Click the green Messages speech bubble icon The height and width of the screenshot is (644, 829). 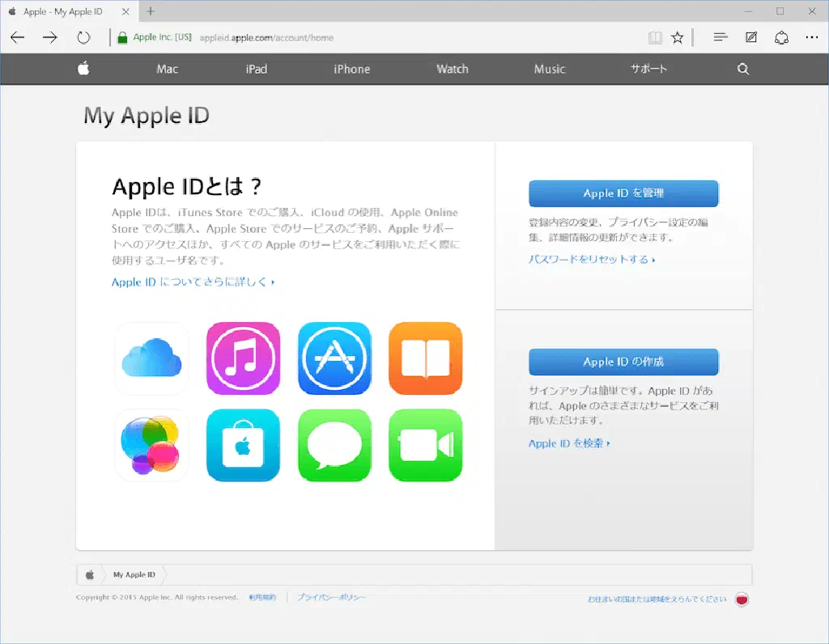tap(334, 445)
